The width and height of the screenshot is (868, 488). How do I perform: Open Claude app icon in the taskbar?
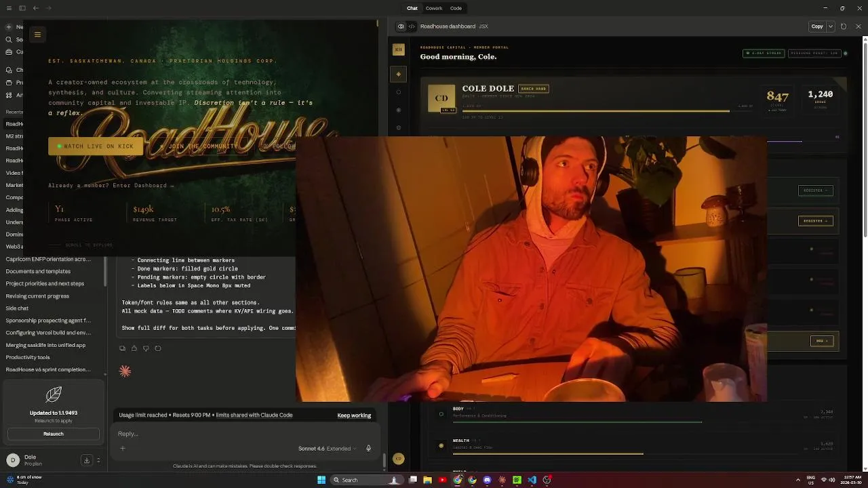click(x=502, y=480)
